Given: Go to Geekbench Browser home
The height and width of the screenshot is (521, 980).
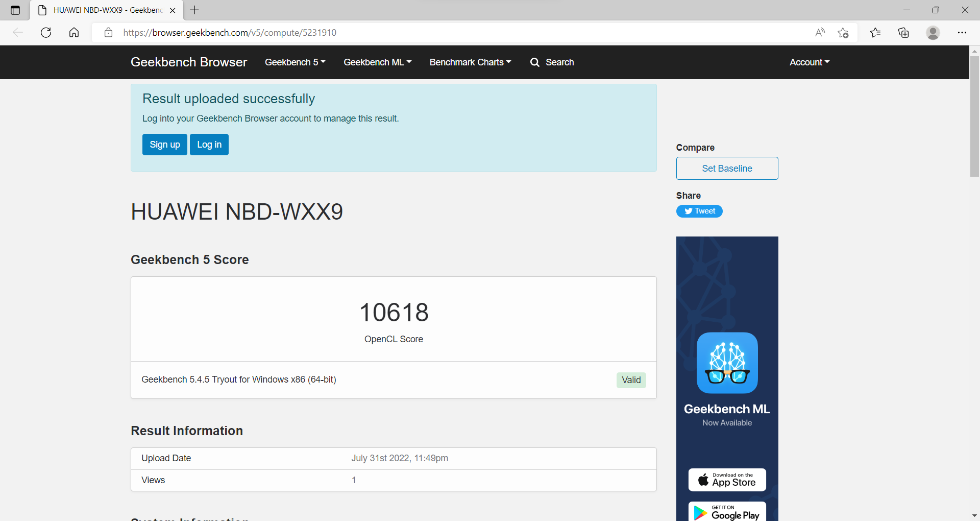Looking at the screenshot, I should 189,62.
